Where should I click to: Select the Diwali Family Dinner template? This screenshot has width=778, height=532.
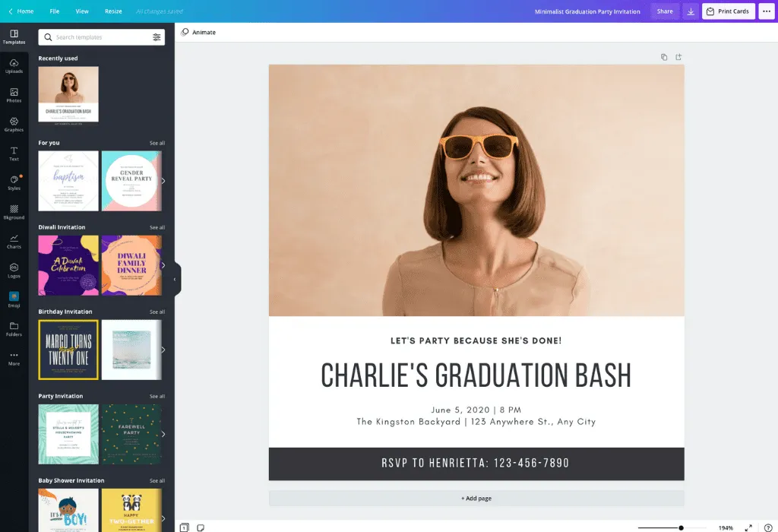click(131, 265)
